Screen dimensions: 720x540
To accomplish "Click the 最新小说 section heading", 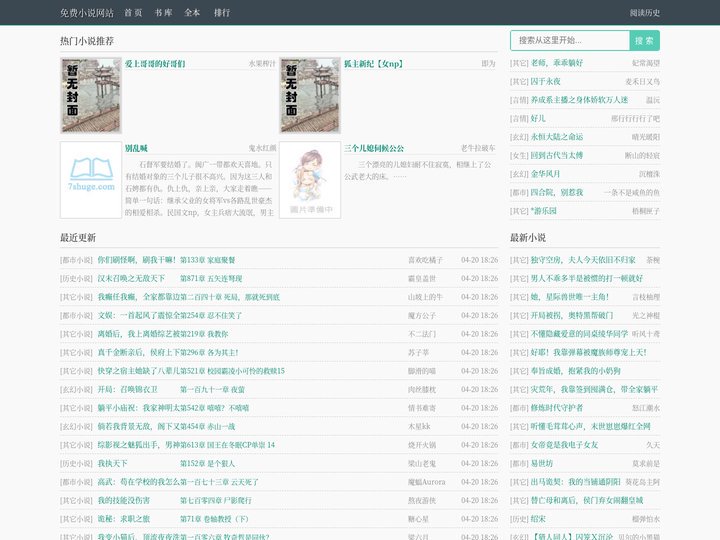I will coord(528,237).
